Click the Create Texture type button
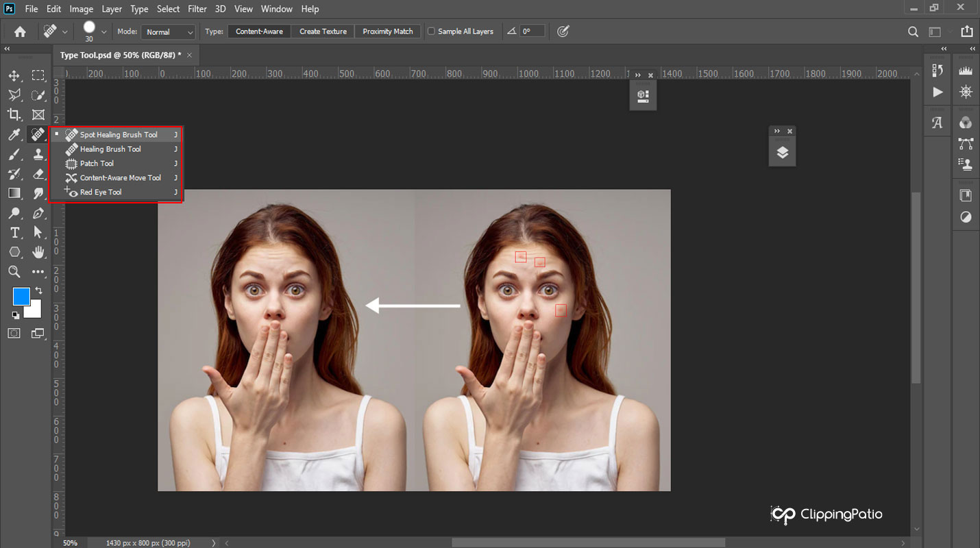 pos(323,32)
